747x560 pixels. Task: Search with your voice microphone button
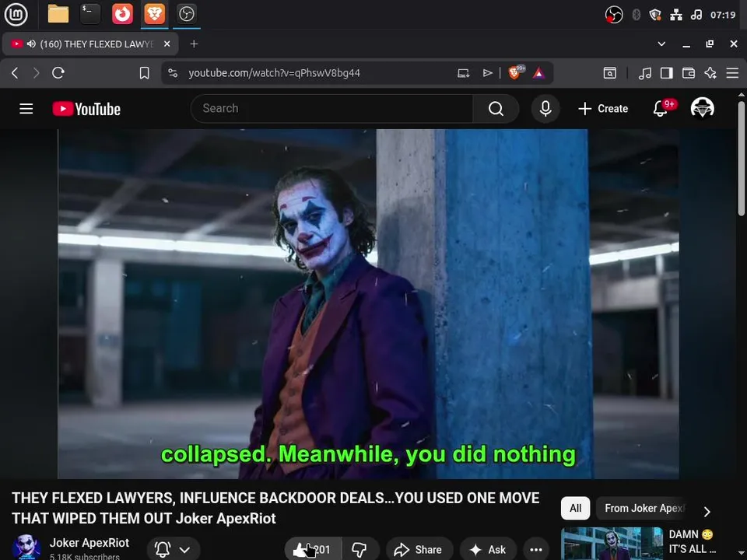(x=545, y=109)
